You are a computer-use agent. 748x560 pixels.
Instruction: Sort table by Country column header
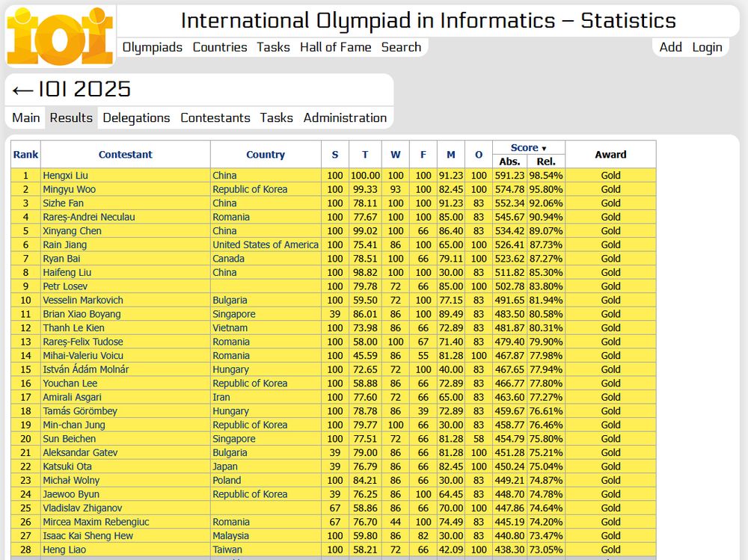pos(266,155)
